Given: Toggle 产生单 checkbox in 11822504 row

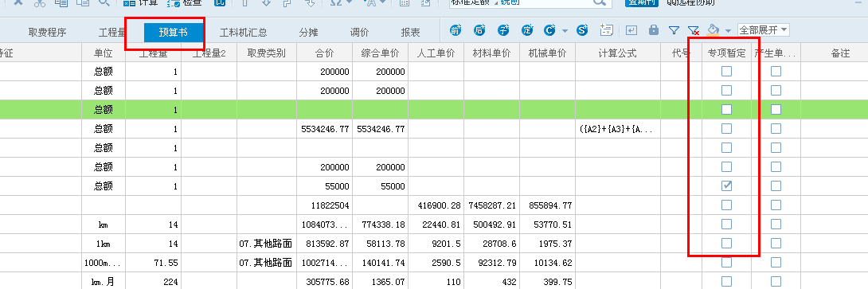Looking at the screenshot, I should click(776, 205).
